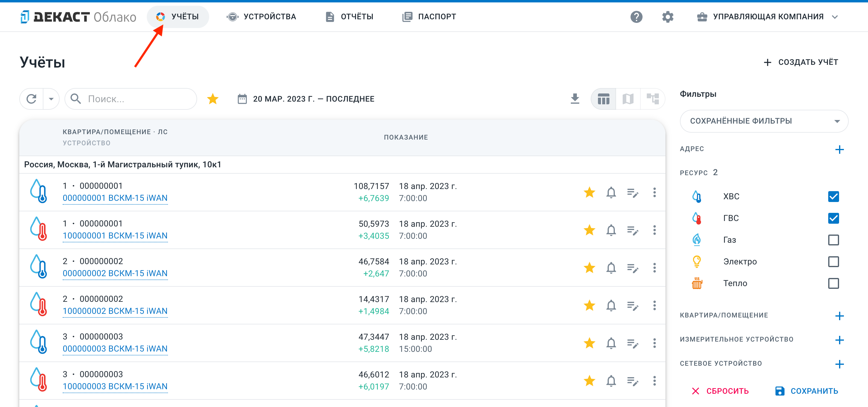868x407 pixels.
Task: Click the СОЗДАТЬ УЧЁТ button
Action: (801, 62)
